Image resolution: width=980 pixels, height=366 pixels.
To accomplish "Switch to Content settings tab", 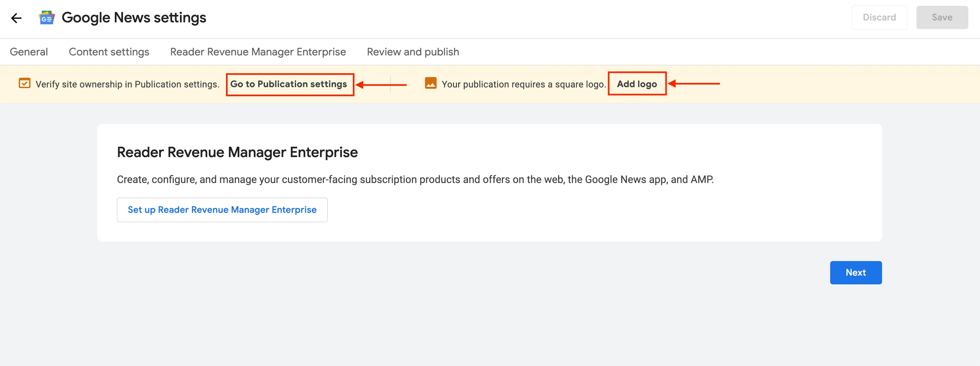I will coord(109,52).
